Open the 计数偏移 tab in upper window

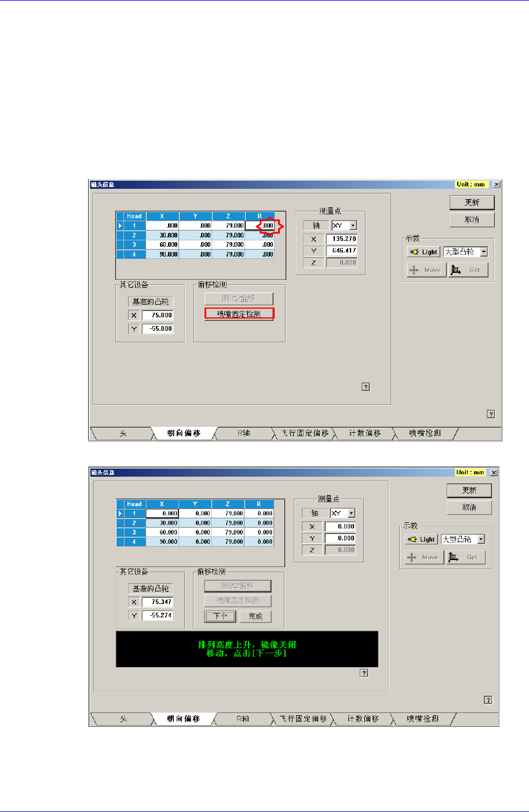(365, 433)
